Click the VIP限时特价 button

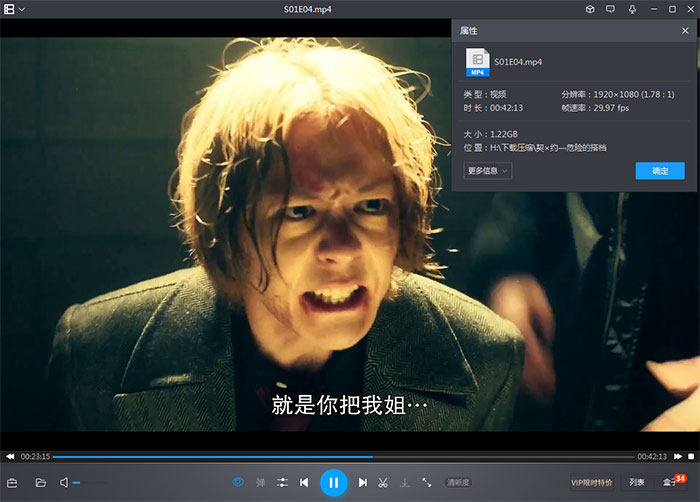(x=591, y=483)
